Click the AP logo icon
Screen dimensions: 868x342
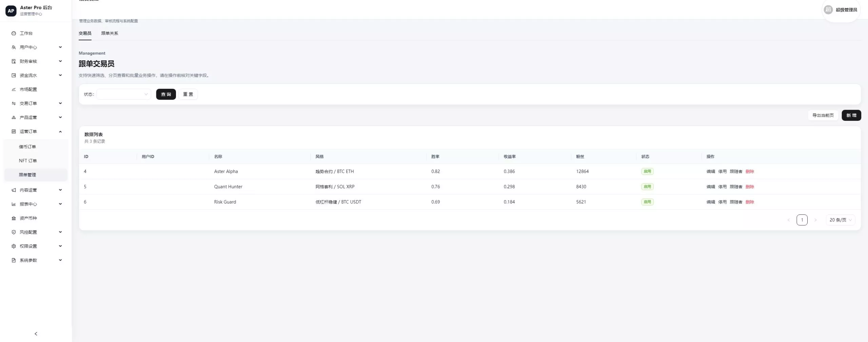click(11, 11)
